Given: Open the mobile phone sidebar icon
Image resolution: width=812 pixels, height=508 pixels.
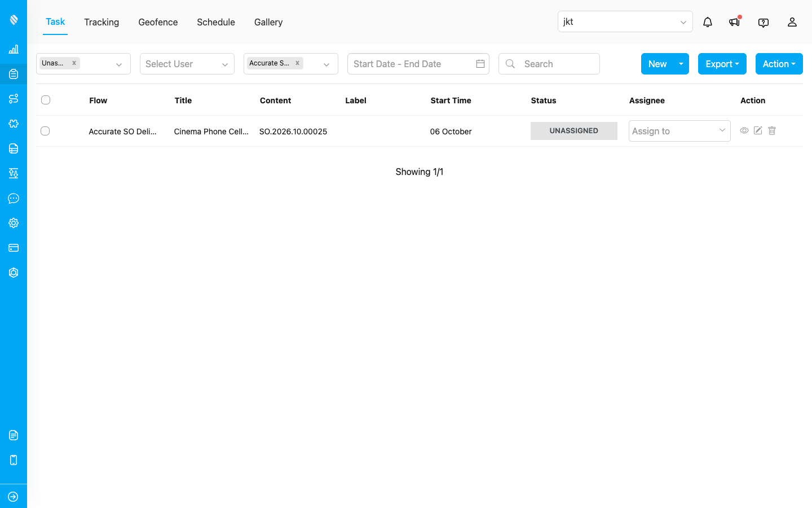Looking at the screenshot, I should (x=14, y=460).
